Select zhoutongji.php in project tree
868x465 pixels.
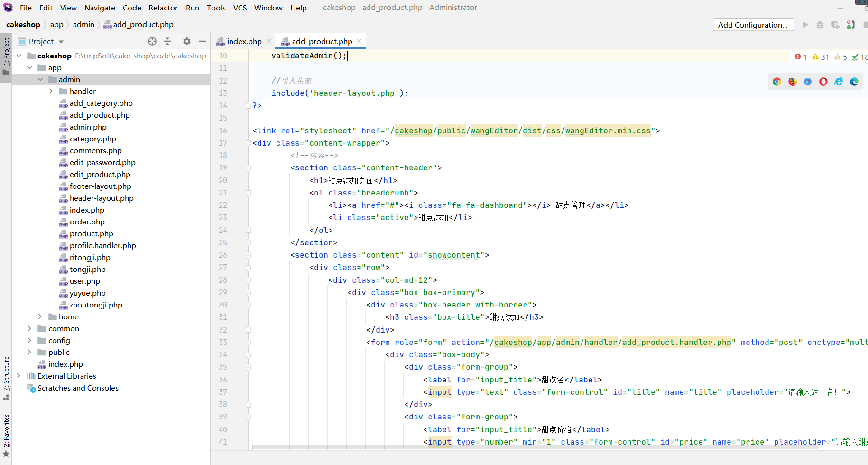(x=96, y=305)
